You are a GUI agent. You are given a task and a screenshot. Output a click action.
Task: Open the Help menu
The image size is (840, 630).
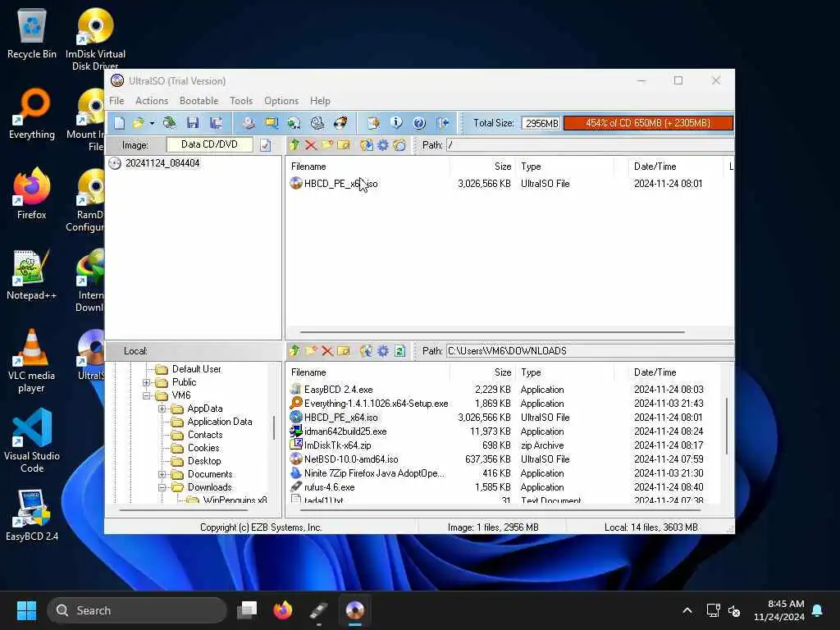[x=320, y=101]
